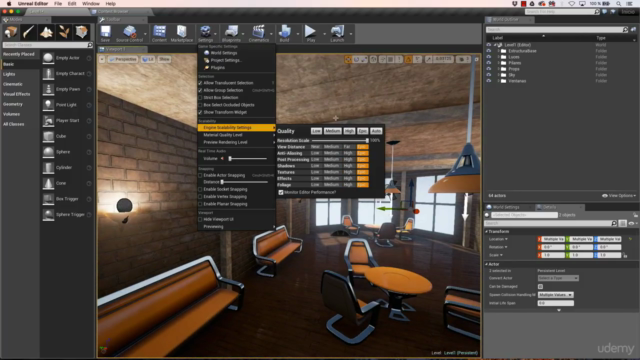Enable Box Select Occluded Objects checkbox
The image size is (640, 360).
(200, 105)
